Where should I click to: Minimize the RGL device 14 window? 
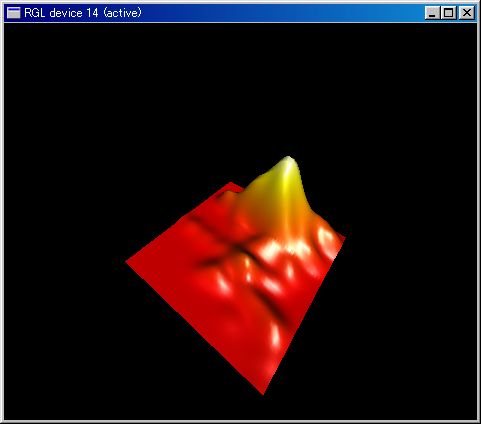[432, 13]
